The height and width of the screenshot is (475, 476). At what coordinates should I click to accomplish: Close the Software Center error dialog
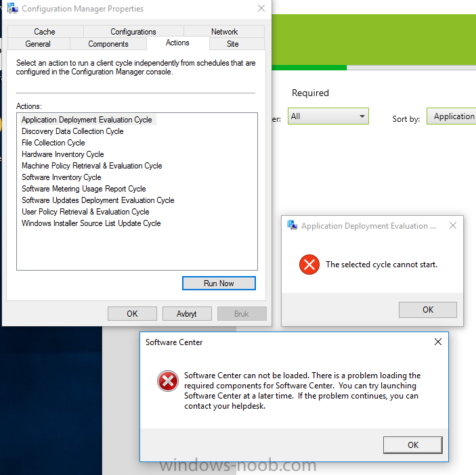point(438,342)
